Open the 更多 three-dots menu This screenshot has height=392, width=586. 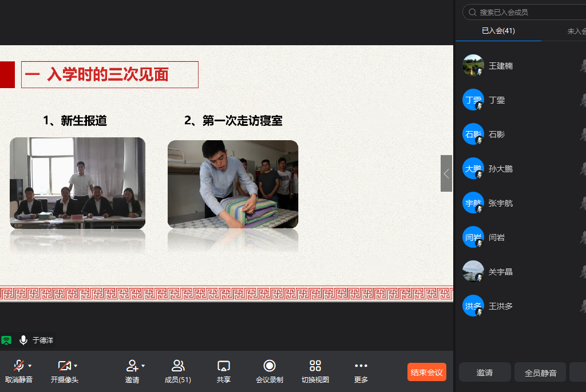(x=361, y=366)
